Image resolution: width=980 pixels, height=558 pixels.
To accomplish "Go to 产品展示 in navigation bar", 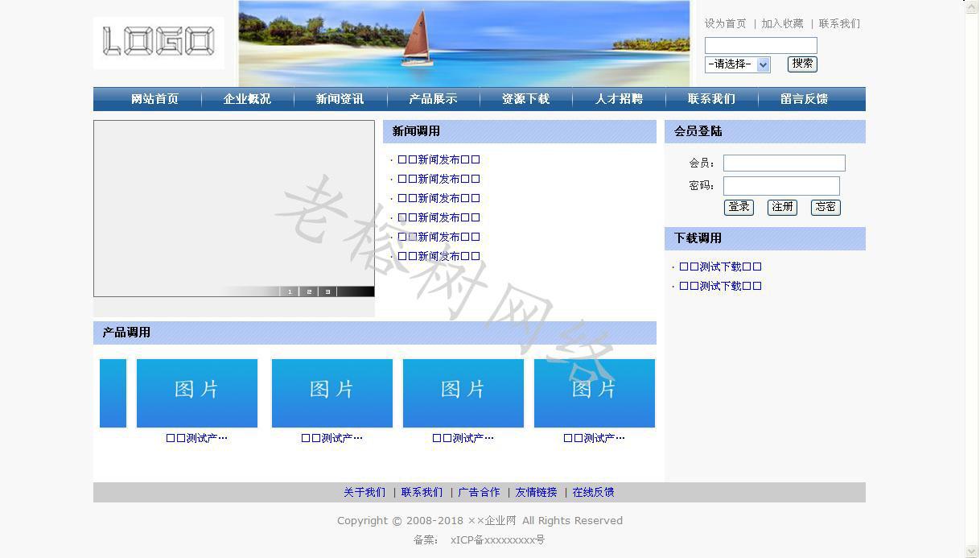I will (x=433, y=99).
